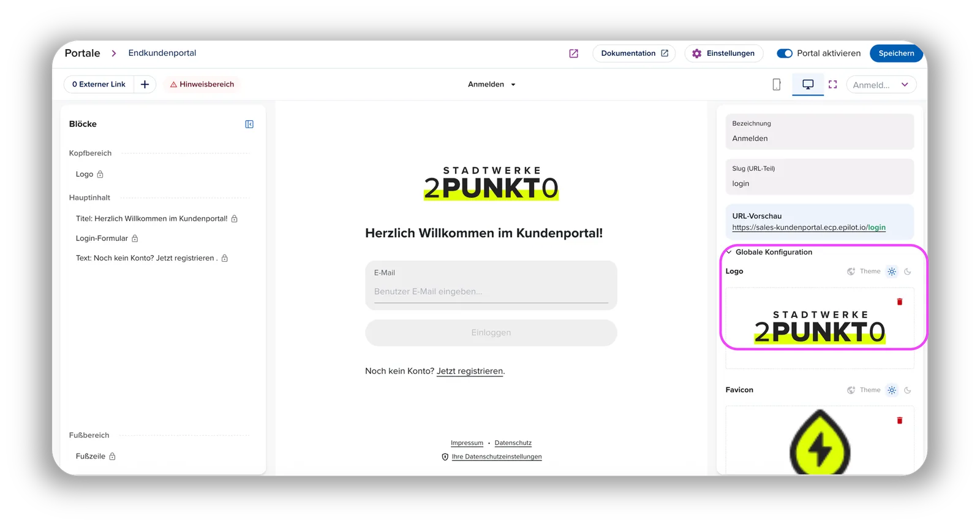Switch to desktop preview
The height and width of the screenshot is (526, 980).
[808, 85]
